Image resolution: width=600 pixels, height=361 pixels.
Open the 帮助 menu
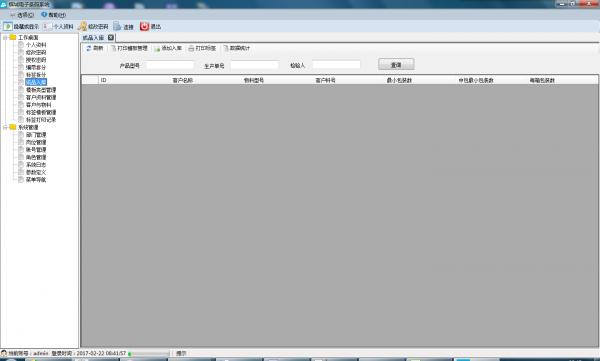click(54, 15)
